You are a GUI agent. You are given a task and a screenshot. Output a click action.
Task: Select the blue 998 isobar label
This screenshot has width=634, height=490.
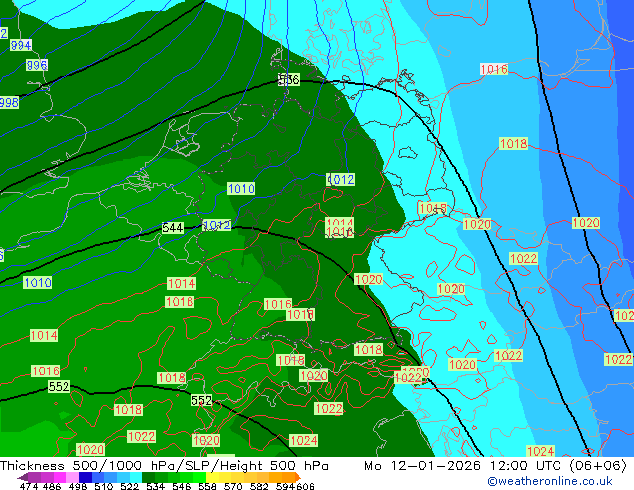(9, 102)
